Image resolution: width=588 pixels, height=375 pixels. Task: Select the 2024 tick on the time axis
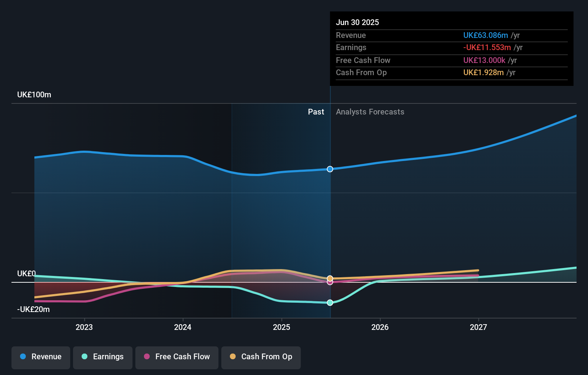point(183,327)
